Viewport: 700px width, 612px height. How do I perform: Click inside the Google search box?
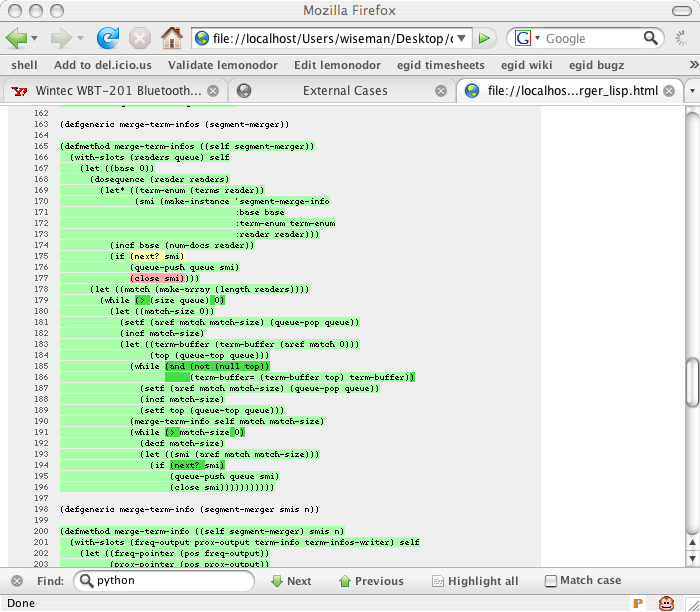tap(592, 39)
